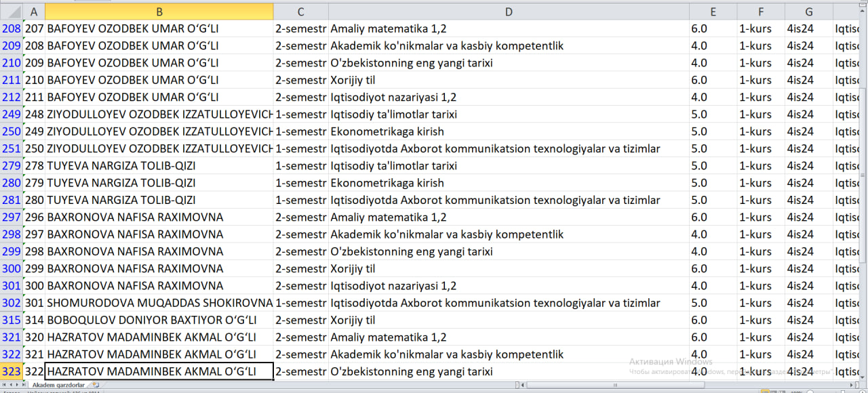This screenshot has height=393, width=868.
Task: Click 'Xorijiy til' cell in row 211
Action: click(x=509, y=80)
